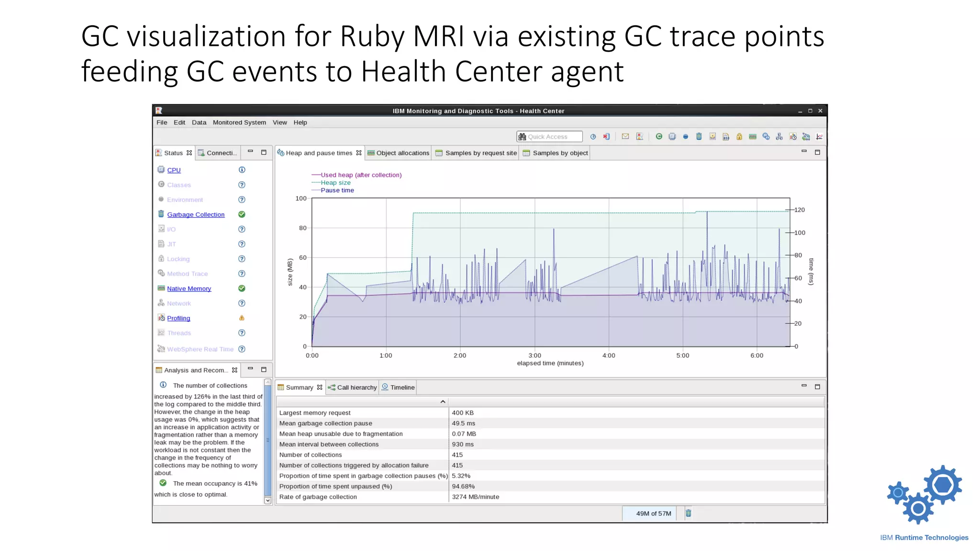Open the Profiling link
Viewport: 980px width, 551px height.
tap(178, 319)
